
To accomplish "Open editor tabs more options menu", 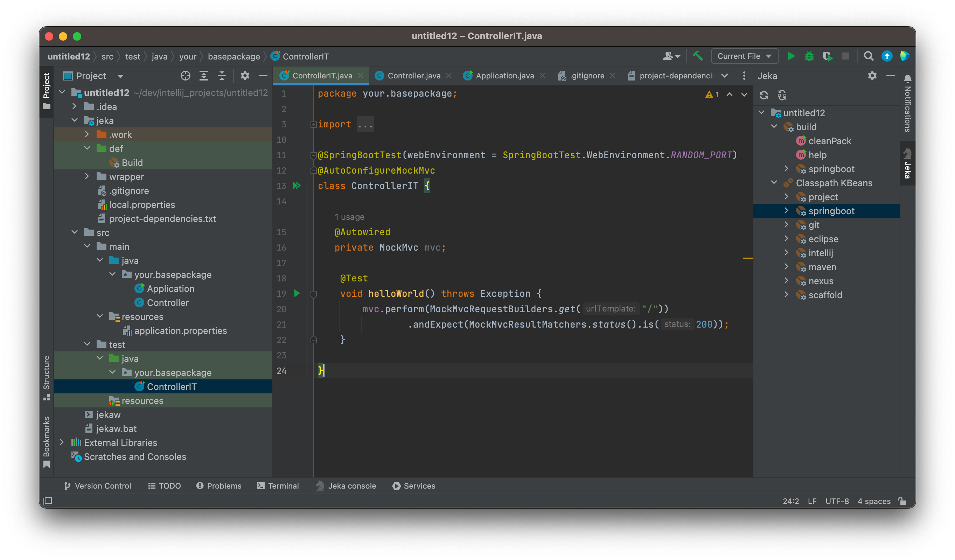I will coord(744,76).
